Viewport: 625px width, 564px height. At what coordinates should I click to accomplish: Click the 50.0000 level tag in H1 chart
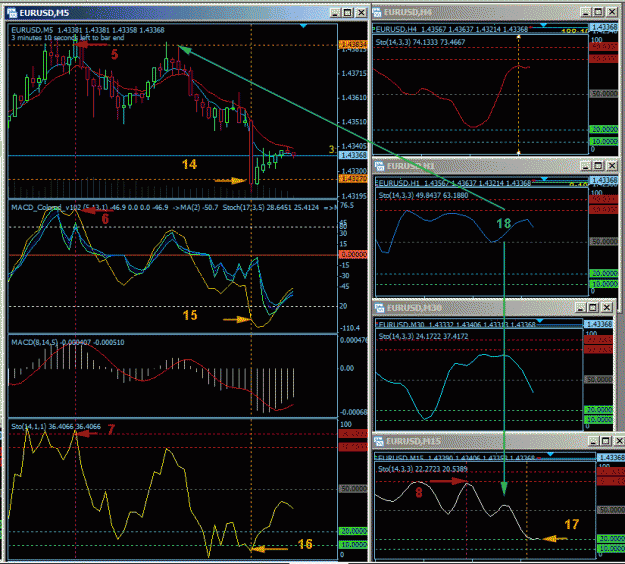tap(604, 242)
